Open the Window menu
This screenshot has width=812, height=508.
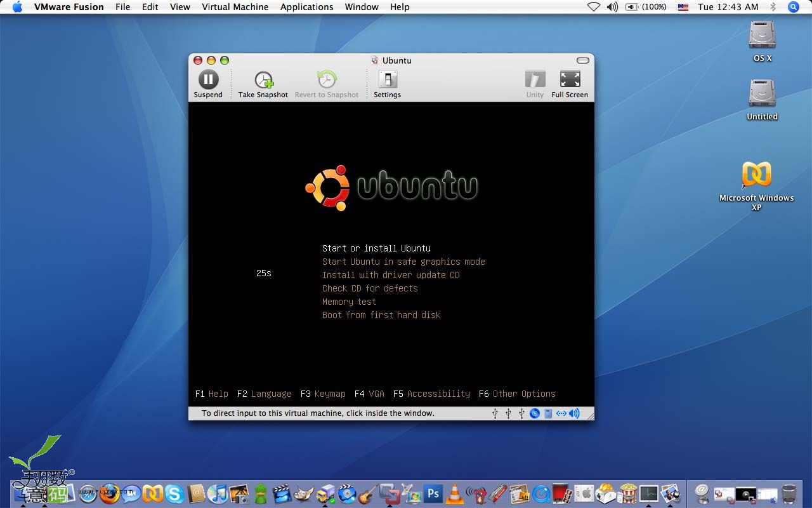point(362,7)
